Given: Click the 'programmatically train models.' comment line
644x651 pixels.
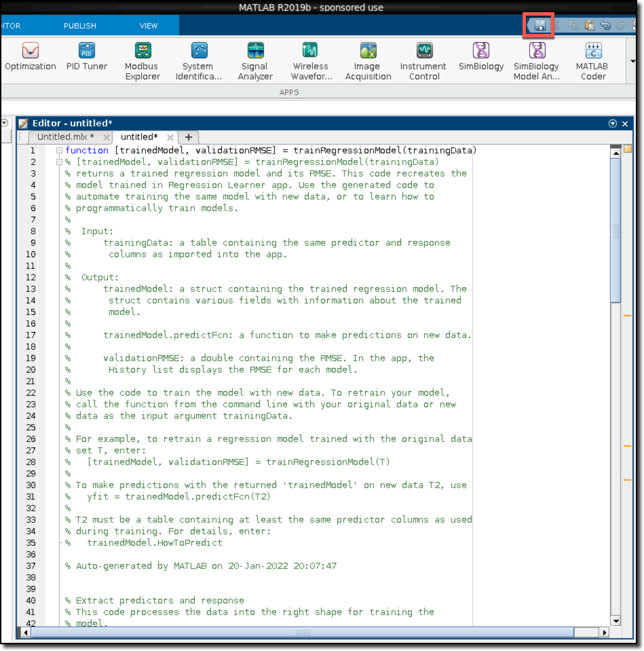Looking at the screenshot, I should (157, 208).
